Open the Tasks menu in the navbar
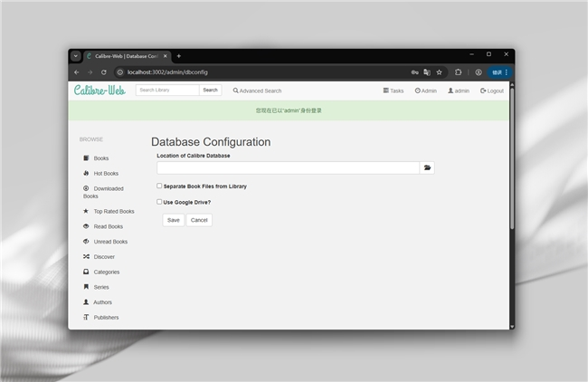This screenshot has width=588, height=382. click(x=394, y=91)
